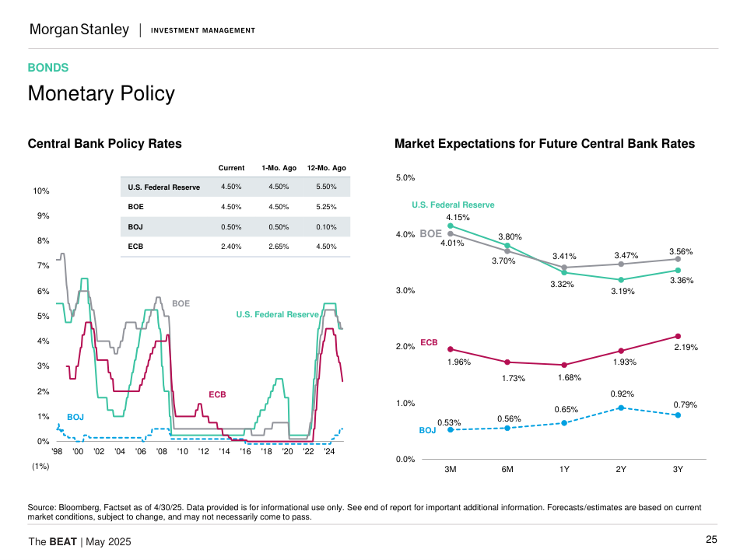Click the Morgan Stanley logo
Image resolution: width=747 pixels, height=560 pixels.
[79, 30]
